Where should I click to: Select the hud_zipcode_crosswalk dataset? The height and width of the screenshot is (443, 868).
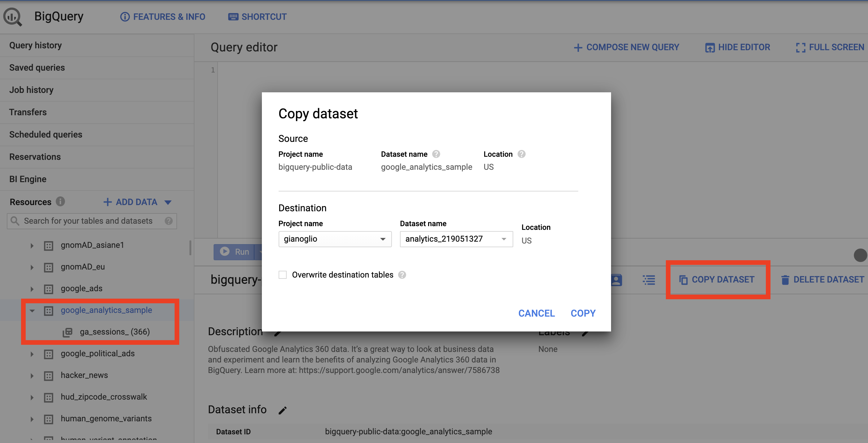[104, 397]
